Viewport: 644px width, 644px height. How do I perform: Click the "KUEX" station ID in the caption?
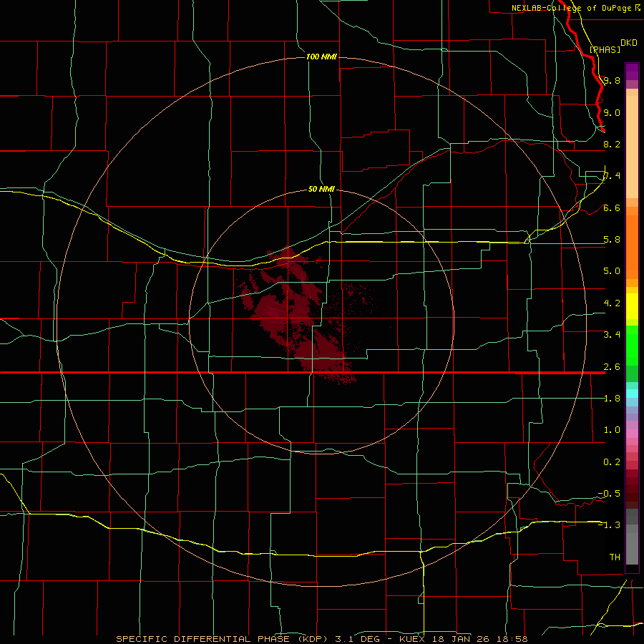click(411, 639)
